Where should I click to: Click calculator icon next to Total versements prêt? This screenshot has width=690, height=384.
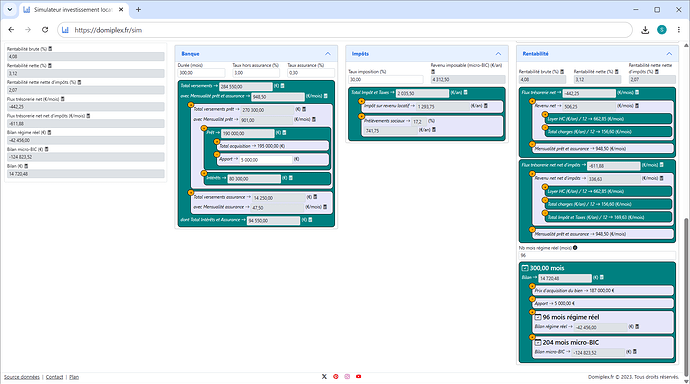304,109
